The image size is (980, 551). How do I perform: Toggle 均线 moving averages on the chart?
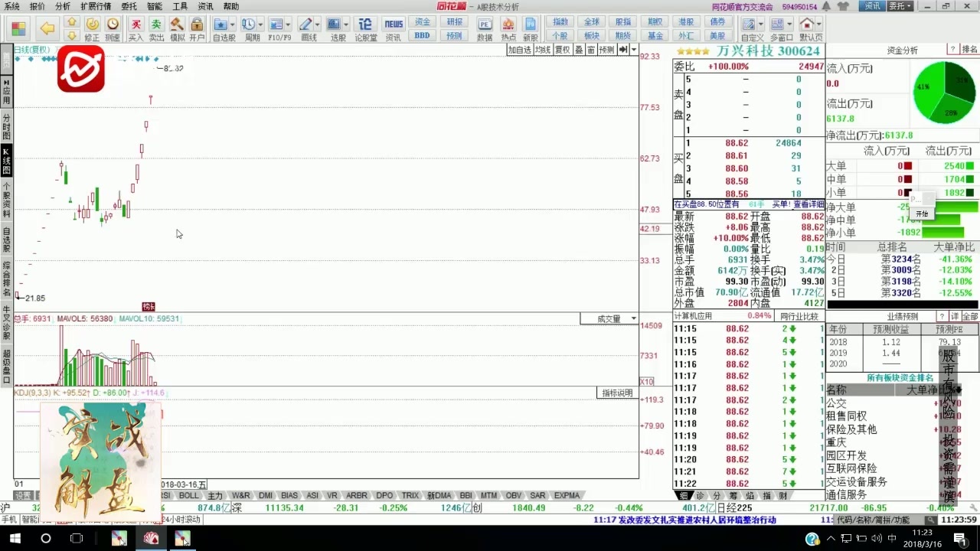click(x=543, y=50)
